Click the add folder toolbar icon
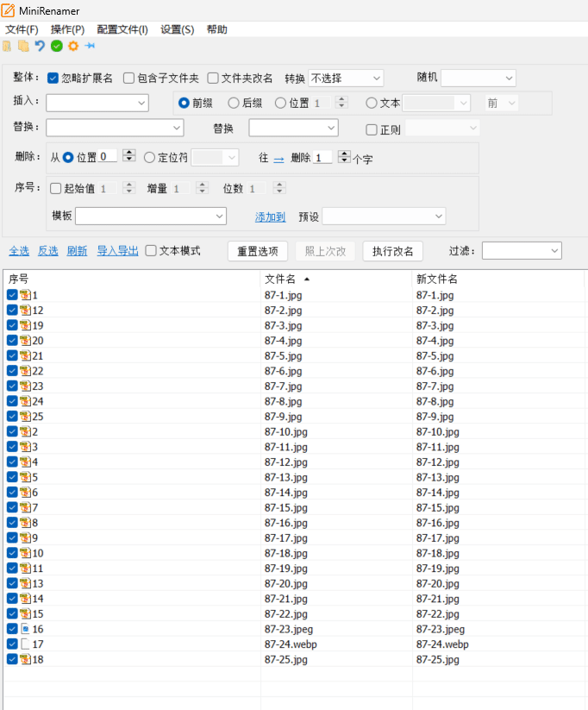 7,47
